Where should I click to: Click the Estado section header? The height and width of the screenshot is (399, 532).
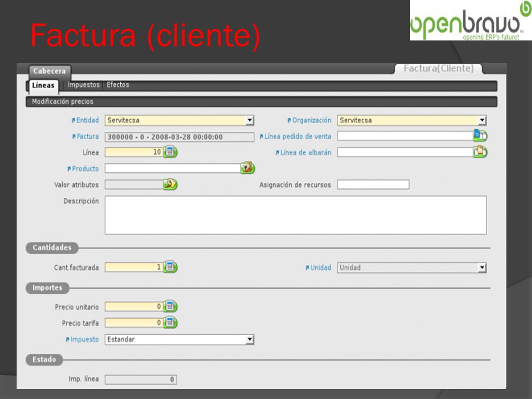coord(44,359)
